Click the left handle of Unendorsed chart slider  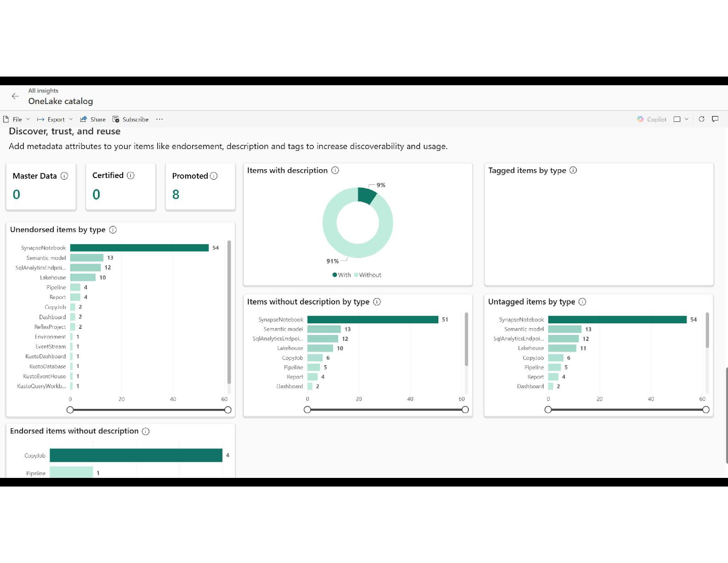[70, 410]
